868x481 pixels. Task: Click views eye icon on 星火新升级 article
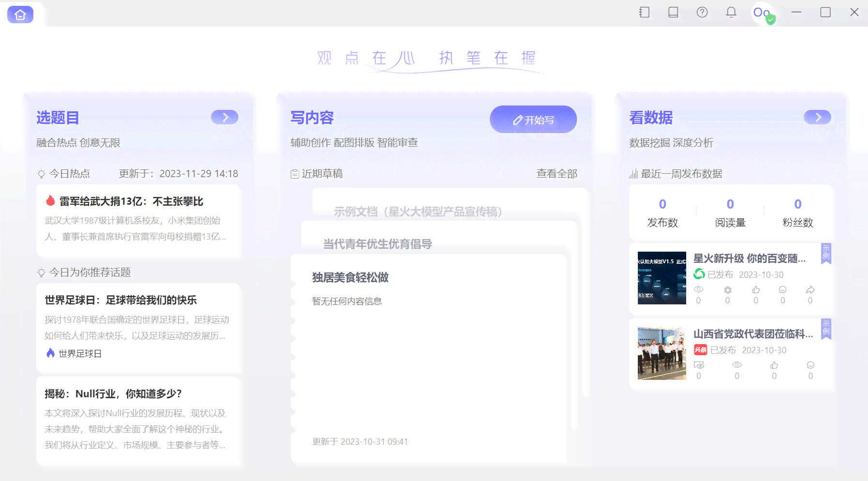(698, 289)
